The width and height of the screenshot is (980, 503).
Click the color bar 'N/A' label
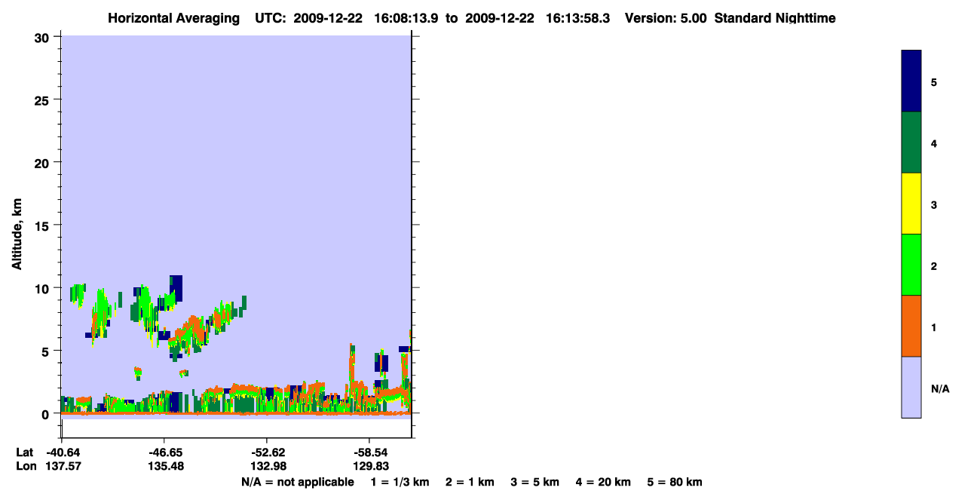click(940, 388)
